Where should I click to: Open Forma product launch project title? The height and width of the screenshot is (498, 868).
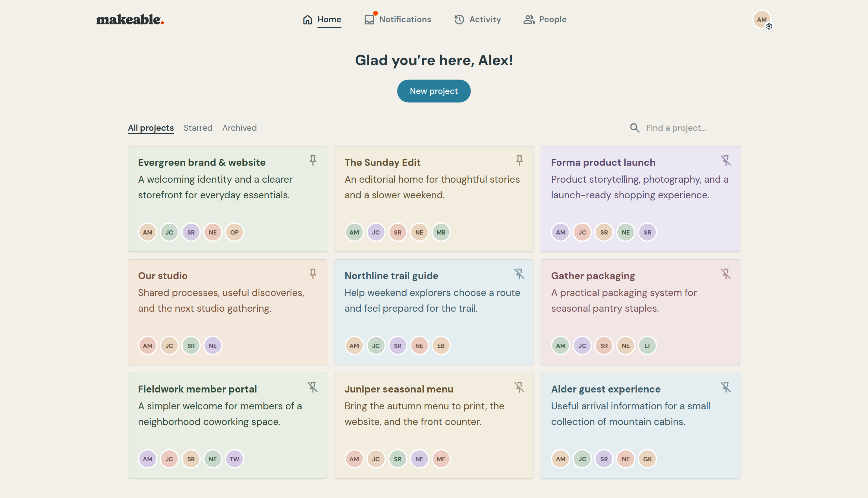(603, 162)
